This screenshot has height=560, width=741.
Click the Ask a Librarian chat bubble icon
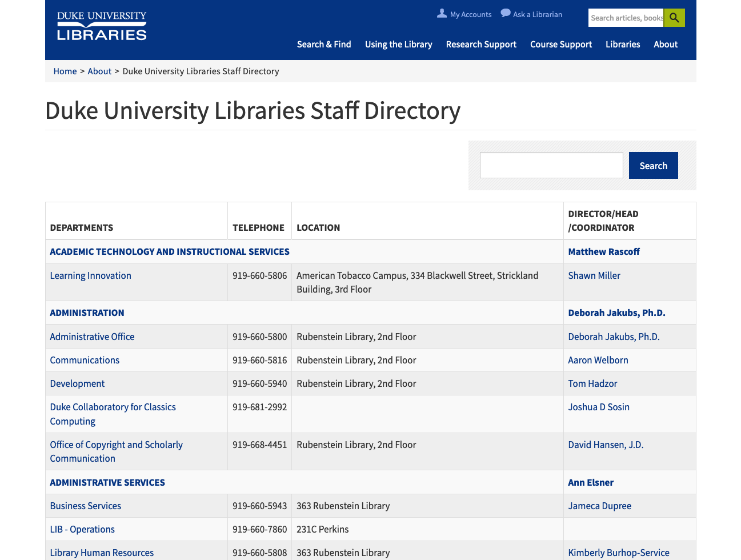(x=506, y=13)
